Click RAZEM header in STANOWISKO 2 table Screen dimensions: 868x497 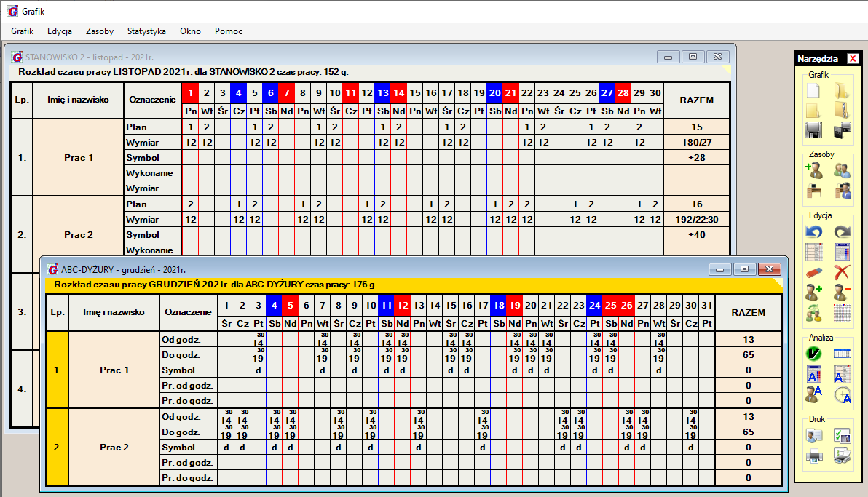pos(696,100)
